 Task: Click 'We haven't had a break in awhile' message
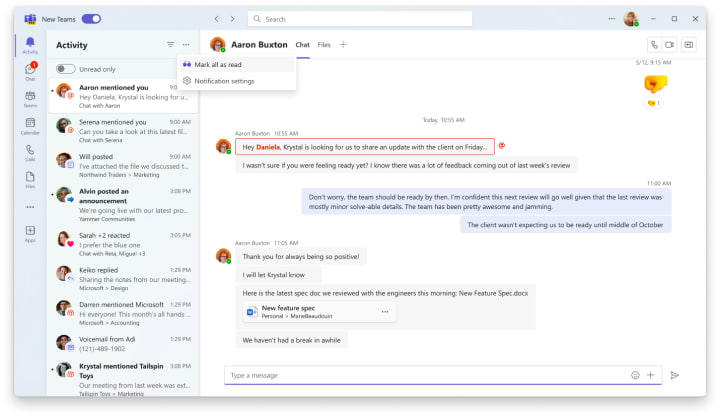tap(292, 340)
